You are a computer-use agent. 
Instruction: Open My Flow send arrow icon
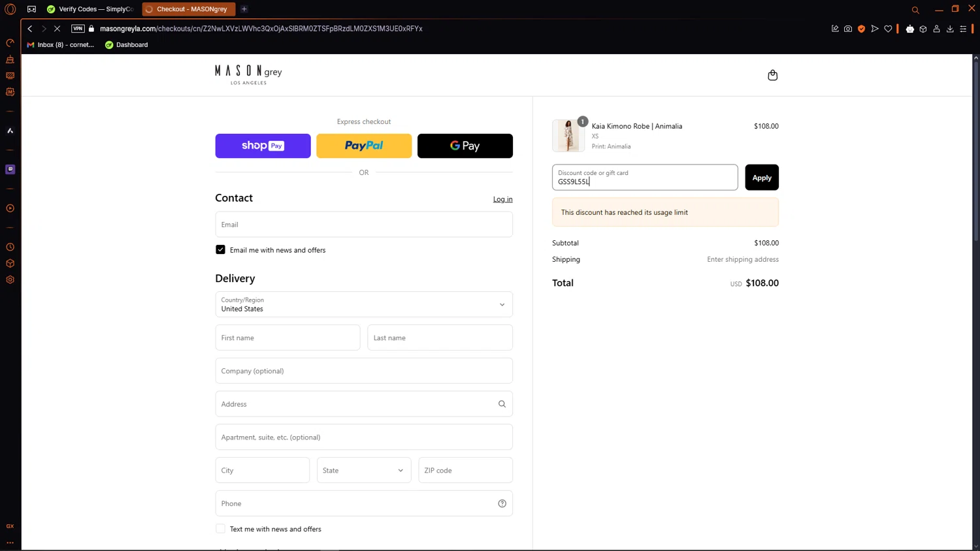[875, 29]
